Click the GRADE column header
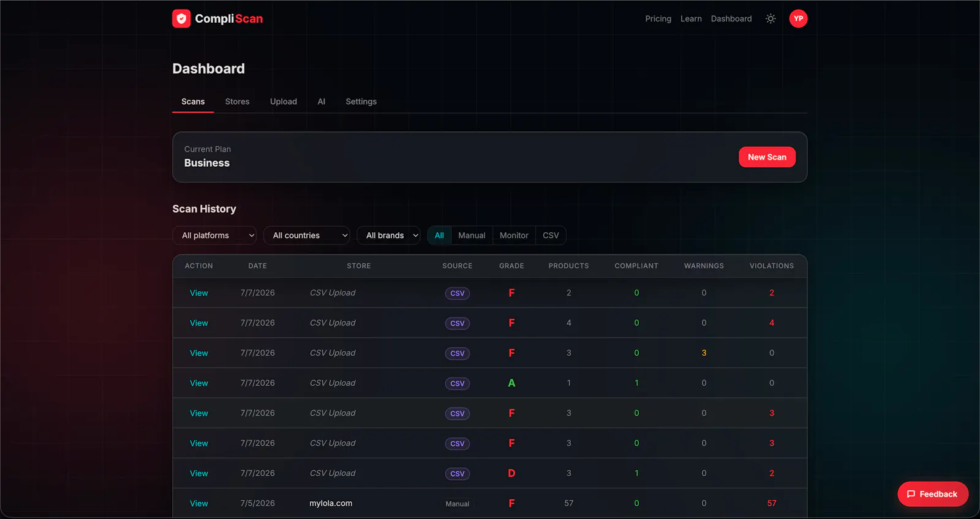The height and width of the screenshot is (519, 980). (511, 266)
